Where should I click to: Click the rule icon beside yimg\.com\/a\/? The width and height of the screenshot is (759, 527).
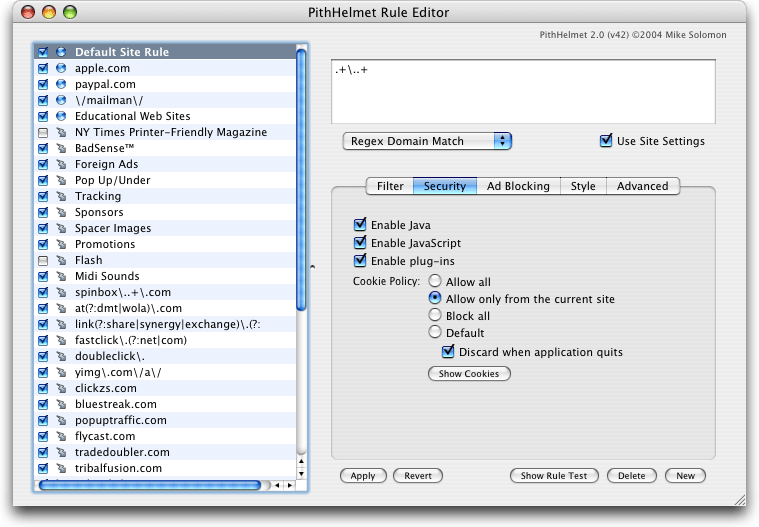[61, 372]
